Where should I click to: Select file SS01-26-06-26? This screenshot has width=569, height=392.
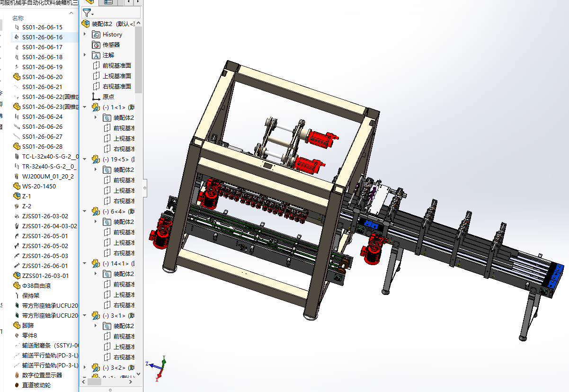point(42,127)
